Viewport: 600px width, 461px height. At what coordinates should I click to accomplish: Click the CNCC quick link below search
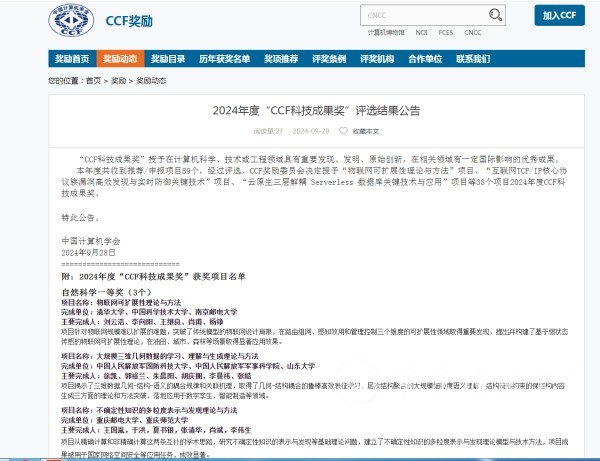tap(473, 33)
